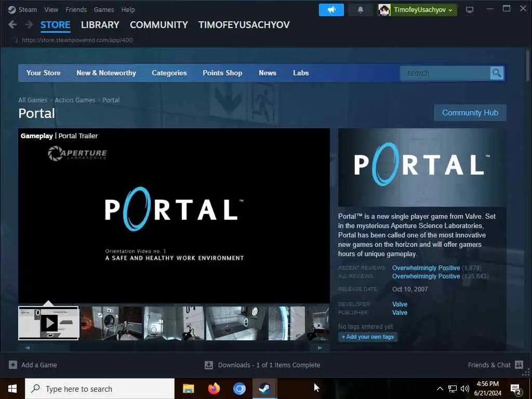Switch to the STORE tab
This screenshot has height=399, width=532.
[55, 25]
